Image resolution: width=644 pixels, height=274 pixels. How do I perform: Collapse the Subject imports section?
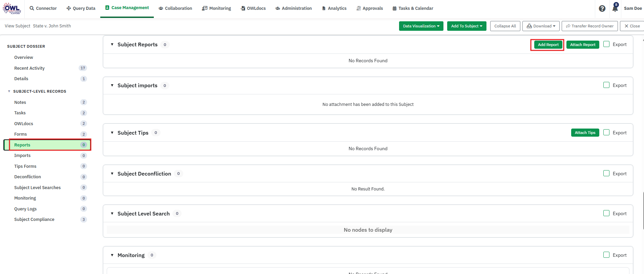[112, 85]
